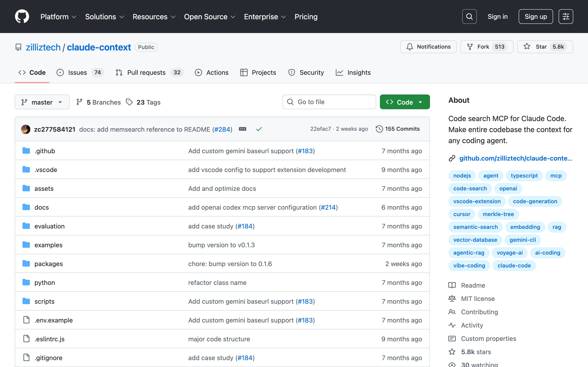Expand the green Code download dropdown

click(x=404, y=102)
